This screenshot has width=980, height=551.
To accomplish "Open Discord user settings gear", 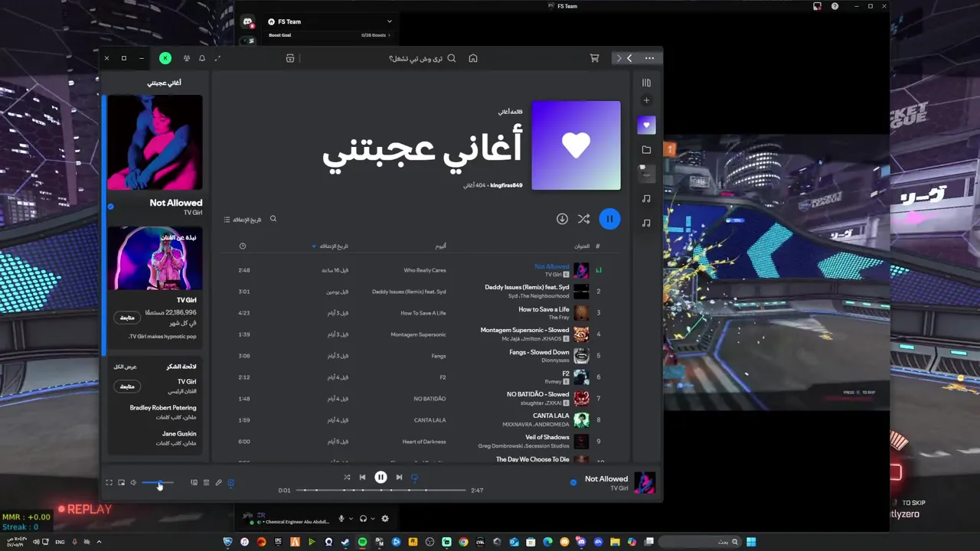I will (385, 518).
